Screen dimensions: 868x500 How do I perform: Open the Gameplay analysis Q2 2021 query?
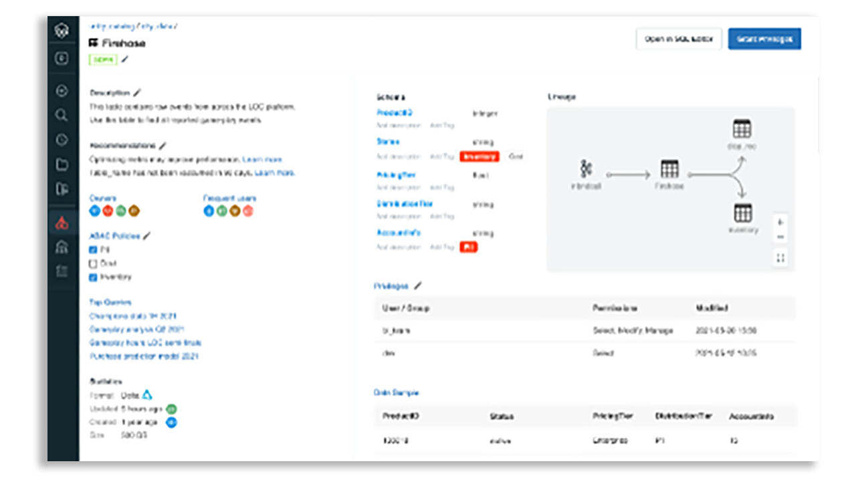[x=137, y=329]
